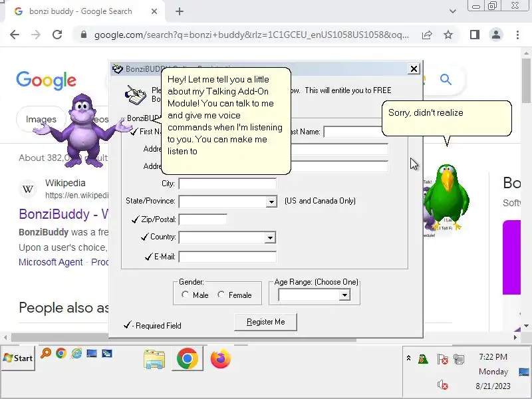The image size is (532, 399).
Task: Click the BonziBUDDY dialog title icon
Action: coord(118,69)
